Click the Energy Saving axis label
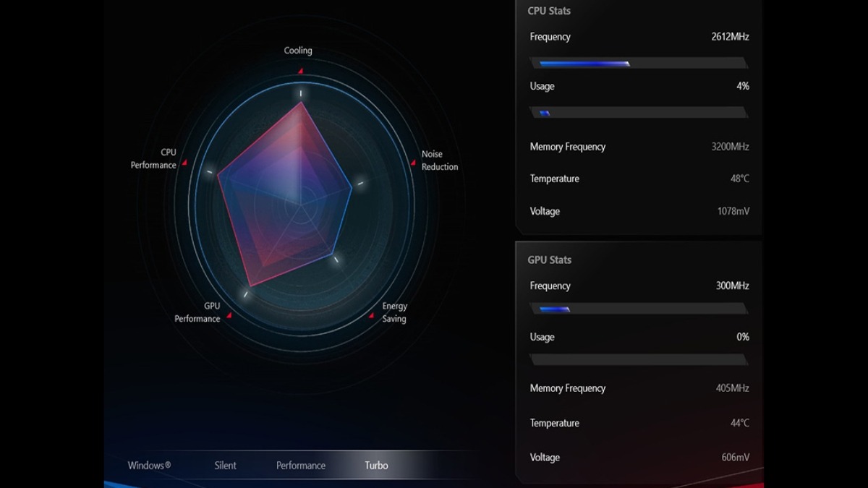The image size is (868, 488). tap(394, 312)
